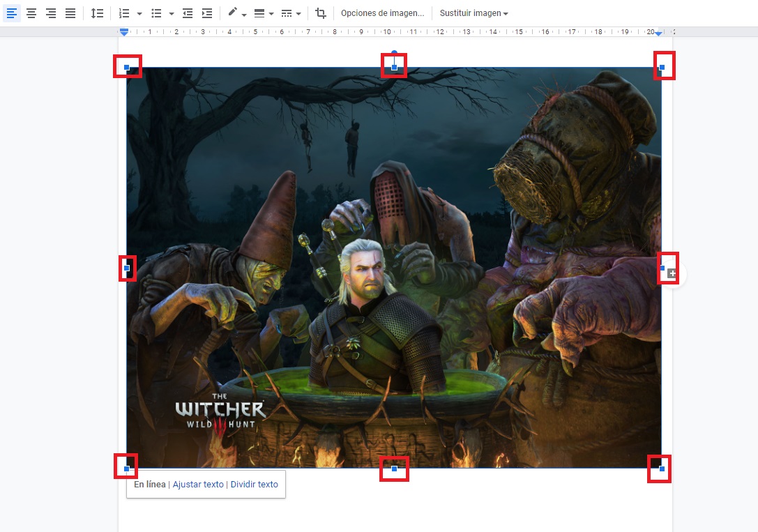Screen dimensions: 758x532
Task: Click the top-center image handle
Action: point(395,67)
